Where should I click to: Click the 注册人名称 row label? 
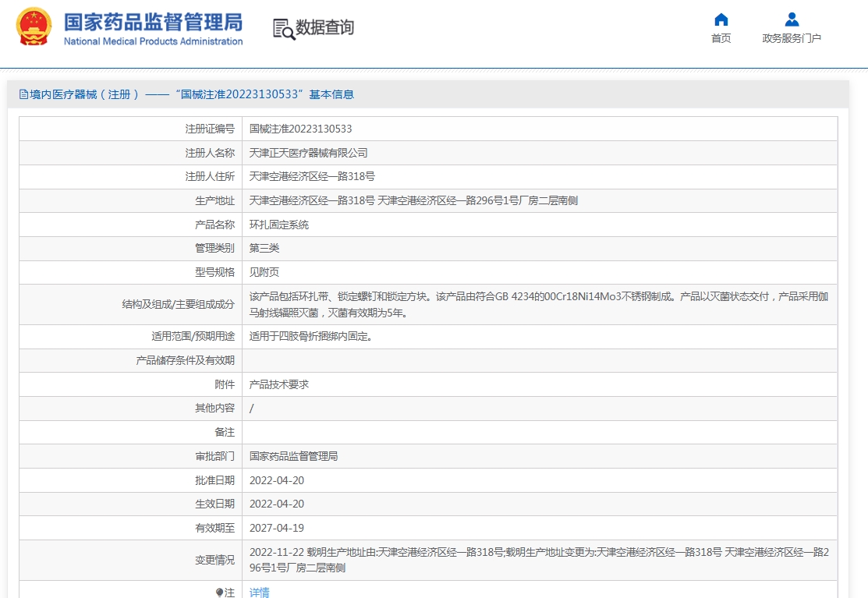tap(210, 153)
